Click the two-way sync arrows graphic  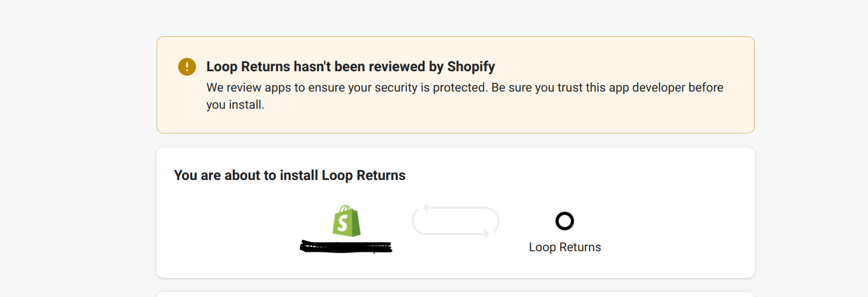click(456, 221)
